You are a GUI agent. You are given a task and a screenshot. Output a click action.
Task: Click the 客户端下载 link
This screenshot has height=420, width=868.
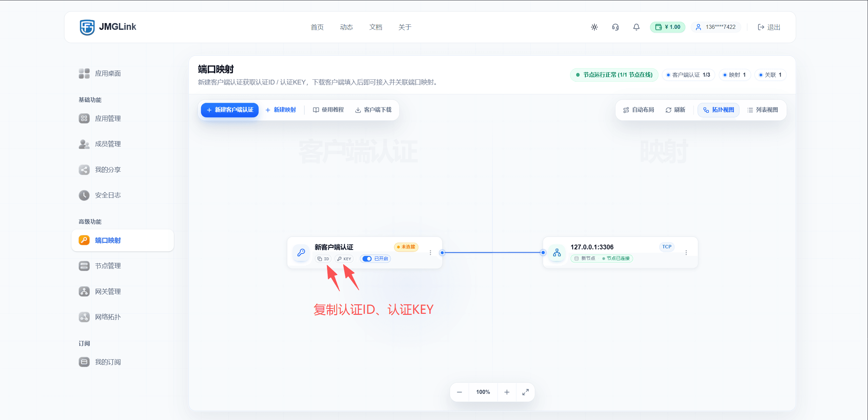click(373, 110)
